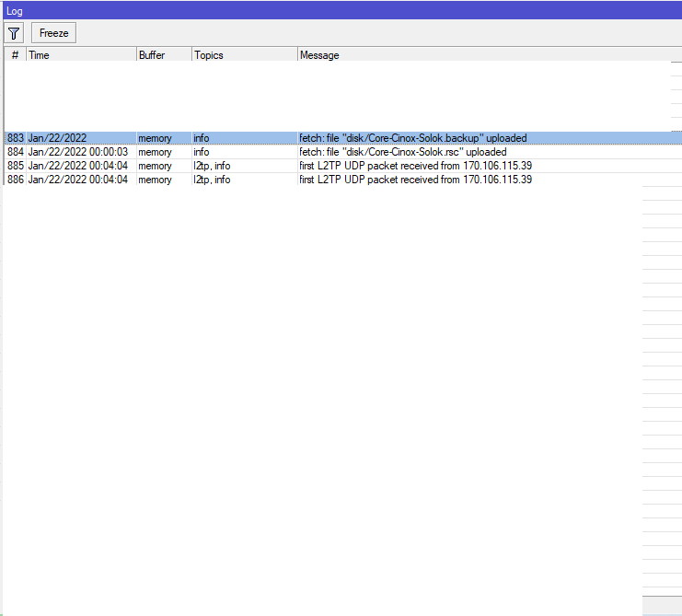682x616 pixels.
Task: Click the Freeze button
Action: tap(54, 33)
